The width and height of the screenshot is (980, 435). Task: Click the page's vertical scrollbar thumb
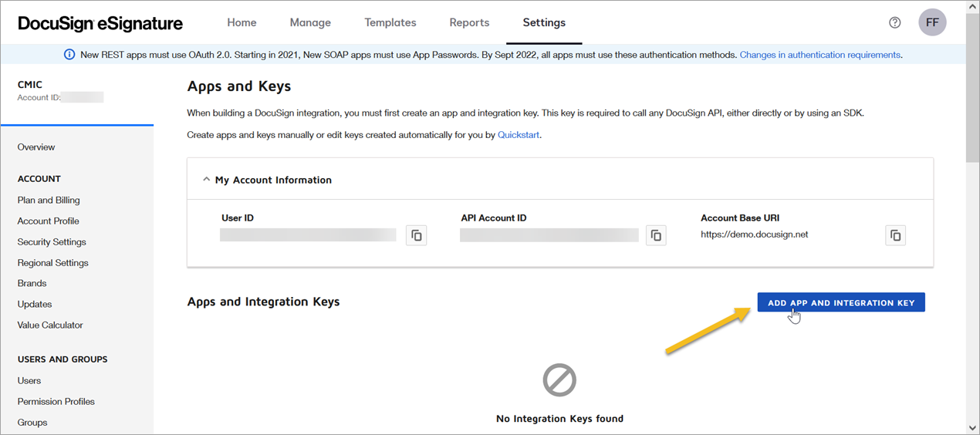[972, 89]
